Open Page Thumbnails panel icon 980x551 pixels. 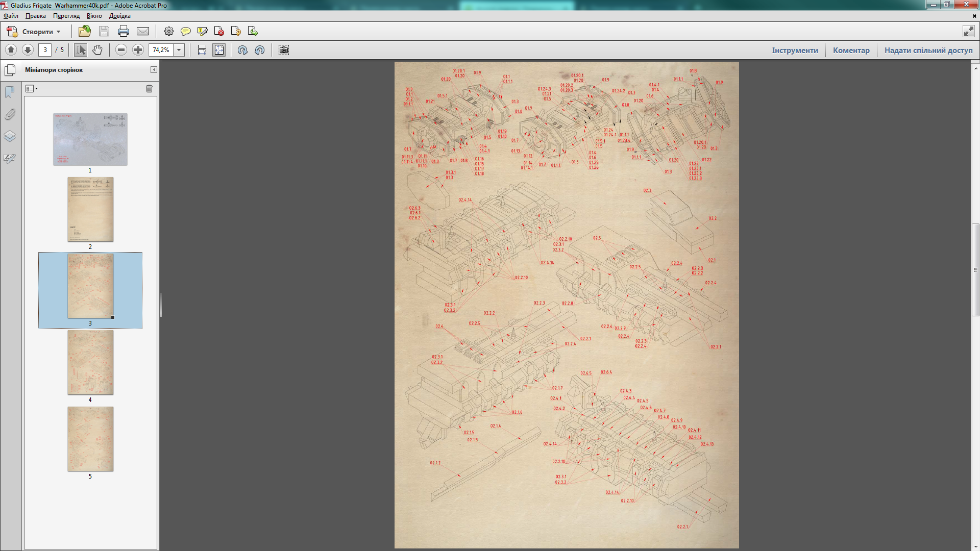(x=10, y=70)
